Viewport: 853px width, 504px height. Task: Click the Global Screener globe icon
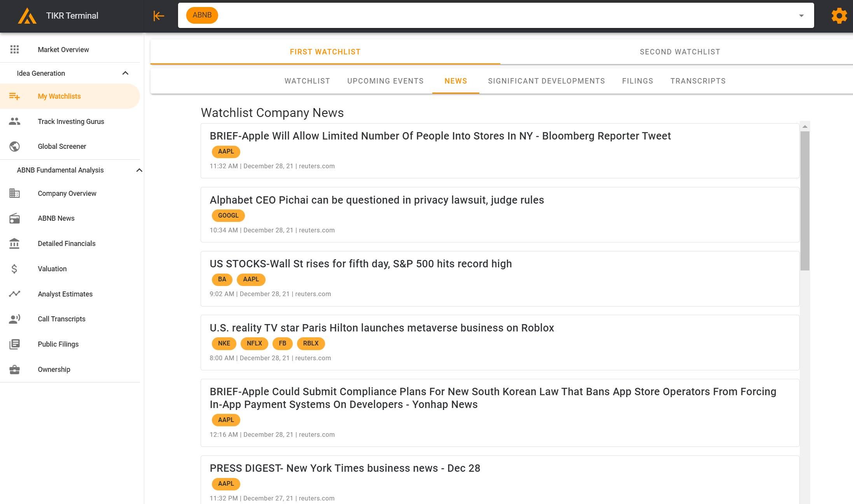point(15,146)
